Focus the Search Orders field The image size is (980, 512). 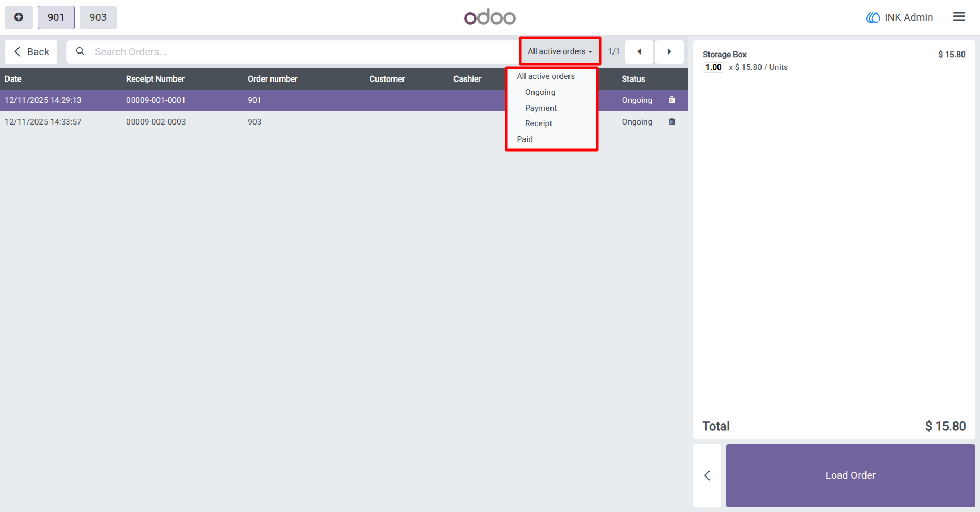pyautogui.click(x=292, y=52)
